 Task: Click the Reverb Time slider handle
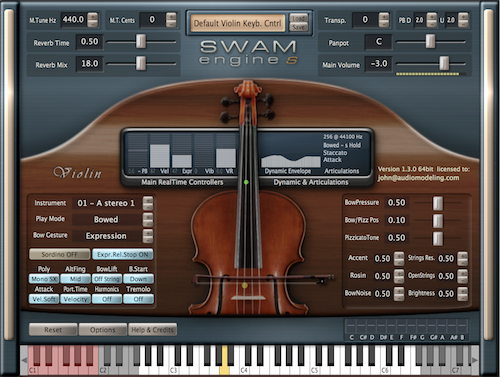tap(141, 41)
